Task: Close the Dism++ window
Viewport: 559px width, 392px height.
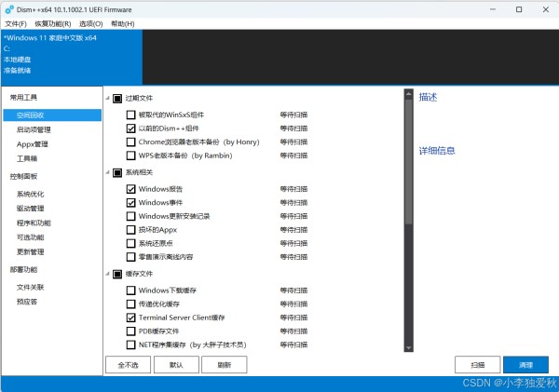Action: tap(546, 9)
